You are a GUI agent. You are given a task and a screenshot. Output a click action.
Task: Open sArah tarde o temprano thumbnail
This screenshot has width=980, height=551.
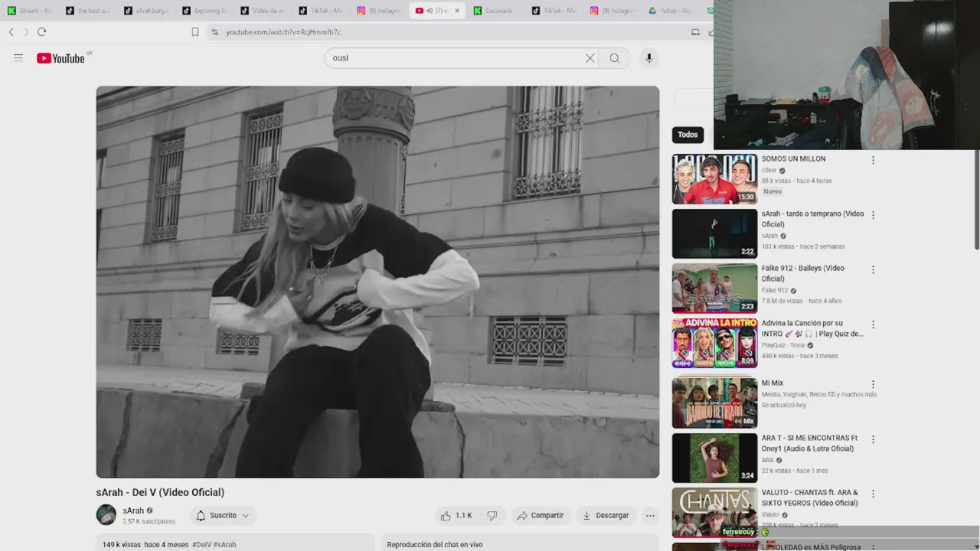coord(714,234)
